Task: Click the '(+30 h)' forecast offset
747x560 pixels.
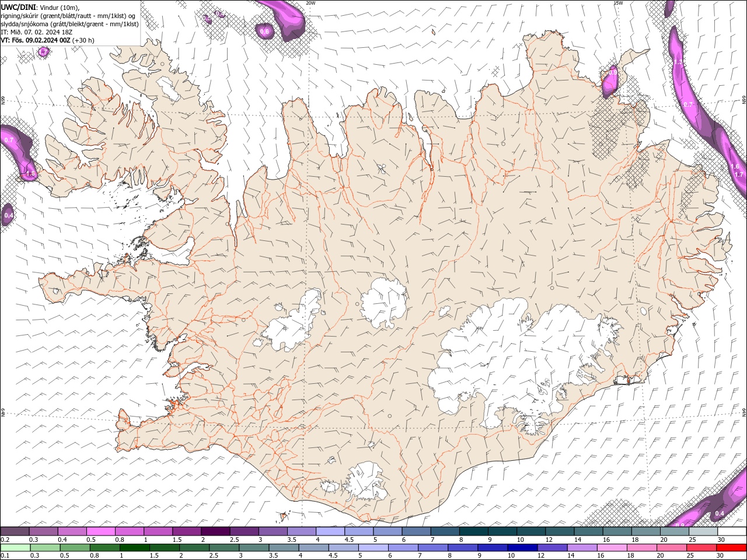Action: pos(83,40)
